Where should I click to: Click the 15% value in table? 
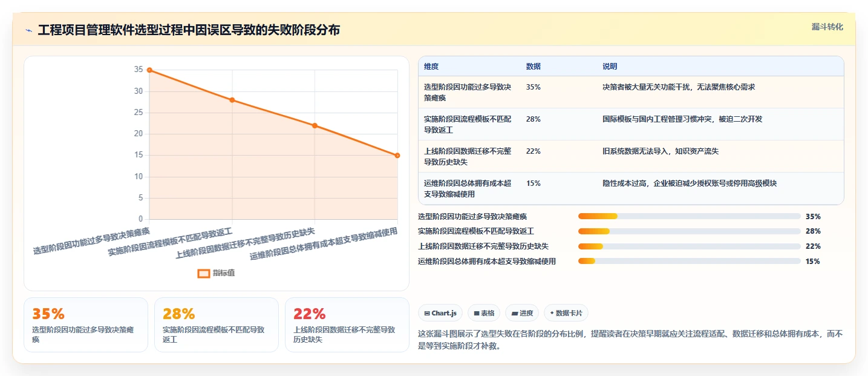(x=534, y=183)
